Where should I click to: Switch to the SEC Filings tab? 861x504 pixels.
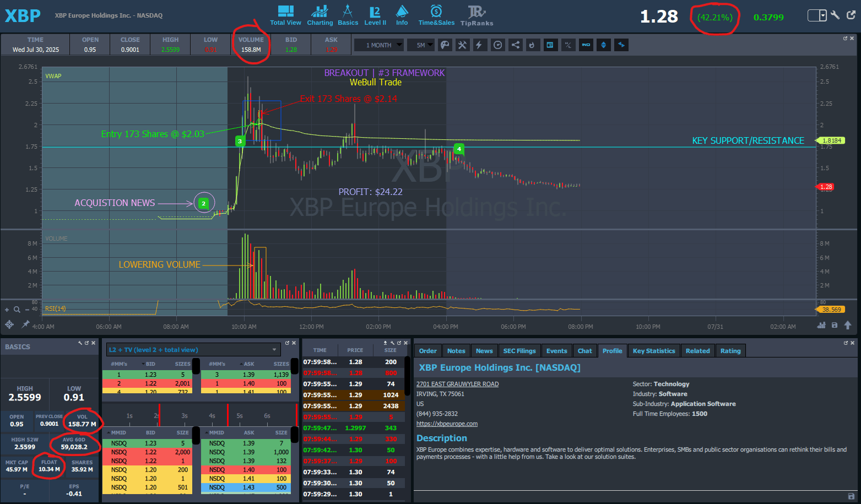click(x=519, y=351)
